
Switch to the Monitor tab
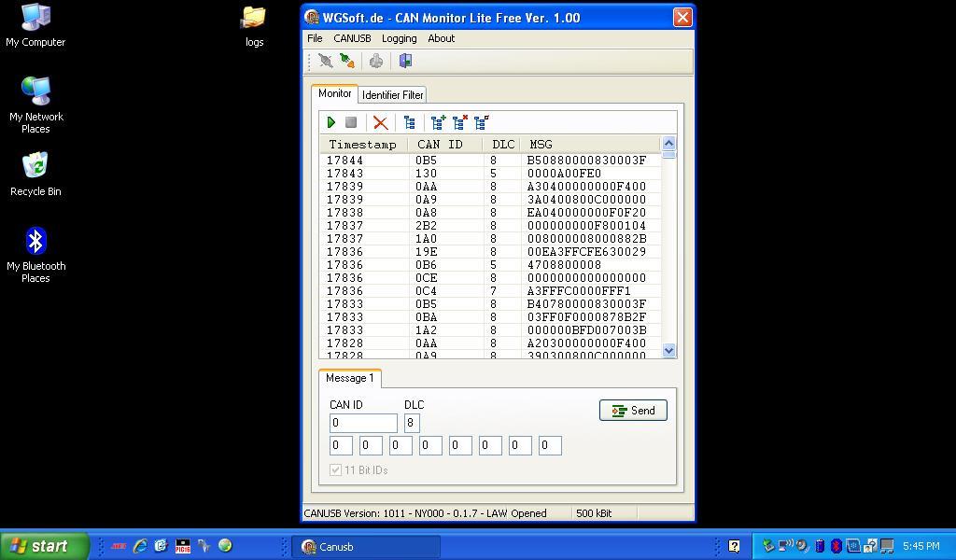(335, 93)
